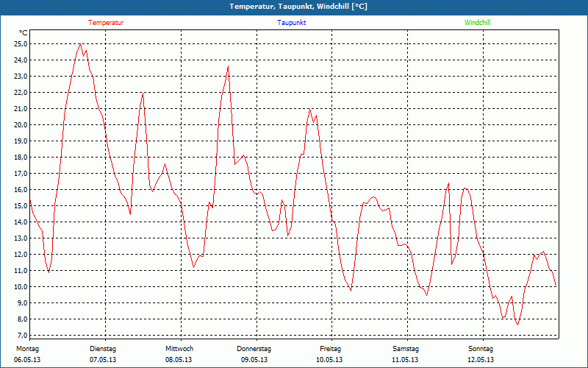The height and width of the screenshot is (368, 588).
Task: Click the 12,0 value on the y-axis
Action: [21, 254]
